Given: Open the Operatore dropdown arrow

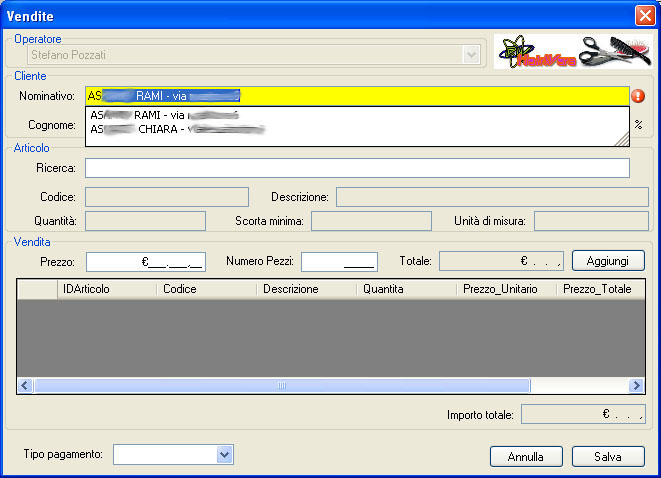Looking at the screenshot, I should 471,55.
